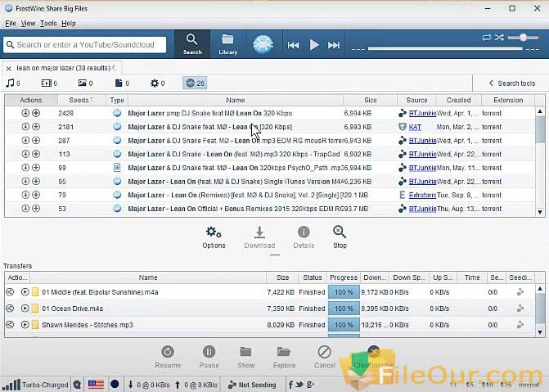Open the File menu

click(x=11, y=23)
